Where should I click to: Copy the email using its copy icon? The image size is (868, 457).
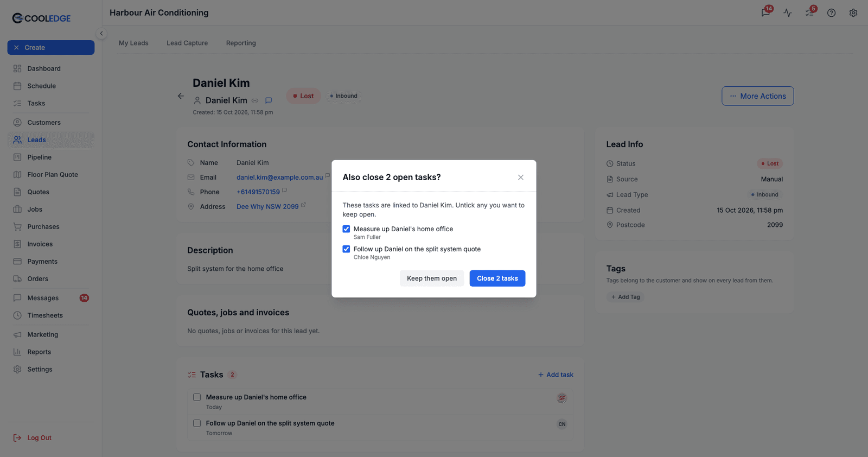tap(327, 176)
